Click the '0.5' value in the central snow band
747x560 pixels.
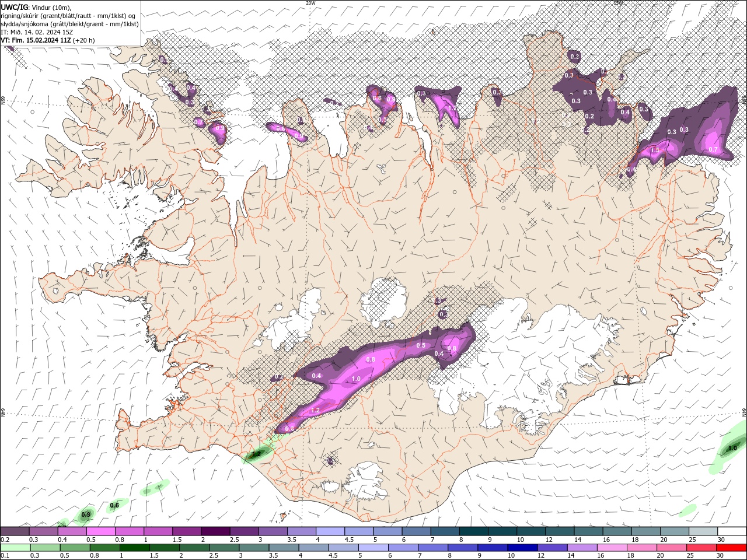click(x=421, y=345)
